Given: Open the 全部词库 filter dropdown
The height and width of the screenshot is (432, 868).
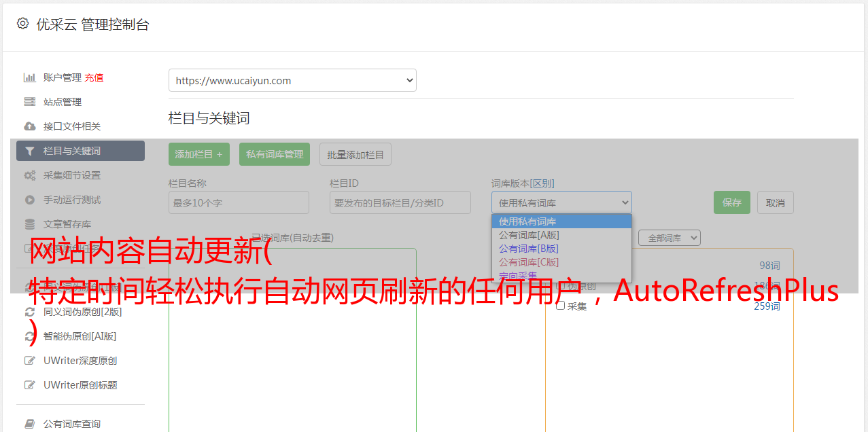Looking at the screenshot, I should pyautogui.click(x=670, y=238).
